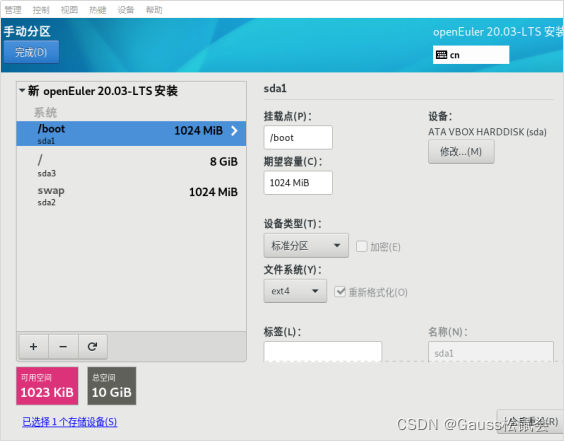565x442 pixels.
Task: Open the 设备类型 标准分区 dropdown
Action: point(306,246)
